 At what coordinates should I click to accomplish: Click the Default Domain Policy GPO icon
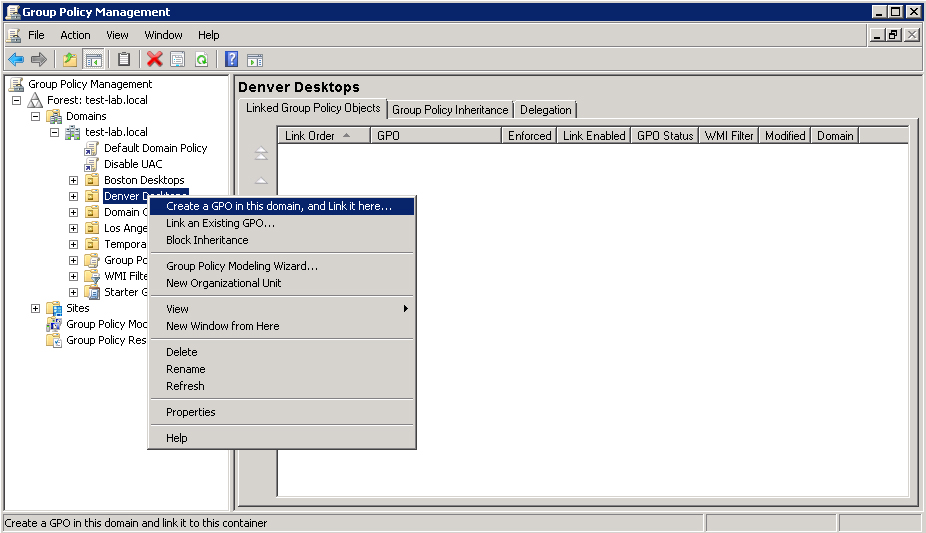click(x=92, y=148)
